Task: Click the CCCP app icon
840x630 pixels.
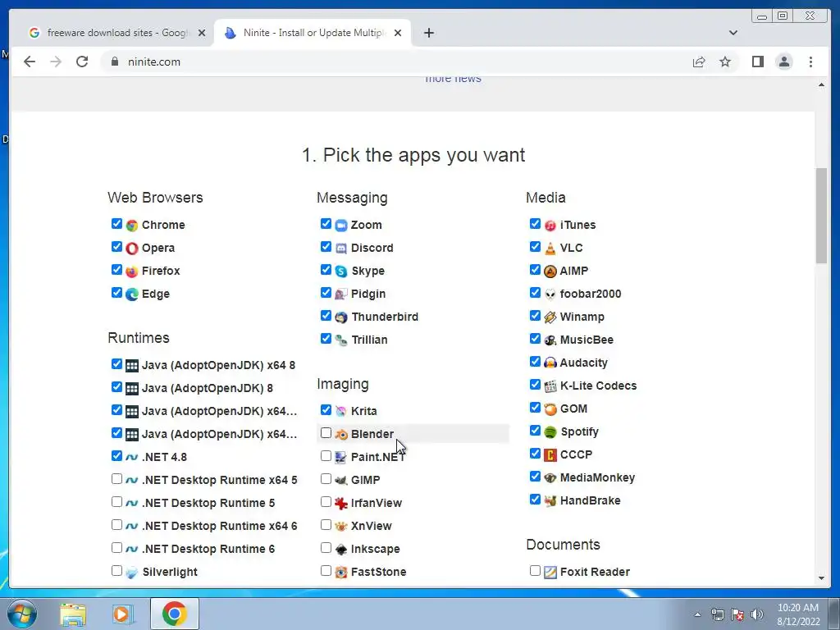Action: coord(550,454)
